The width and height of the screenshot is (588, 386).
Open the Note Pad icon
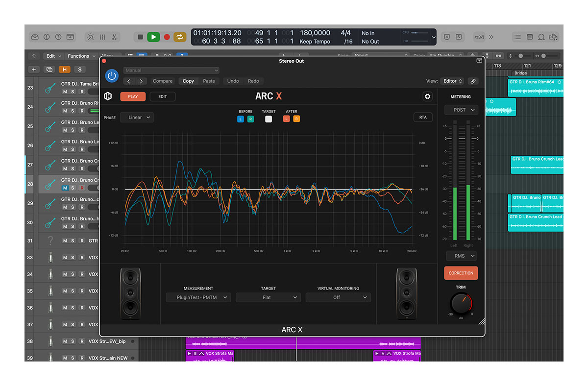click(x=530, y=37)
